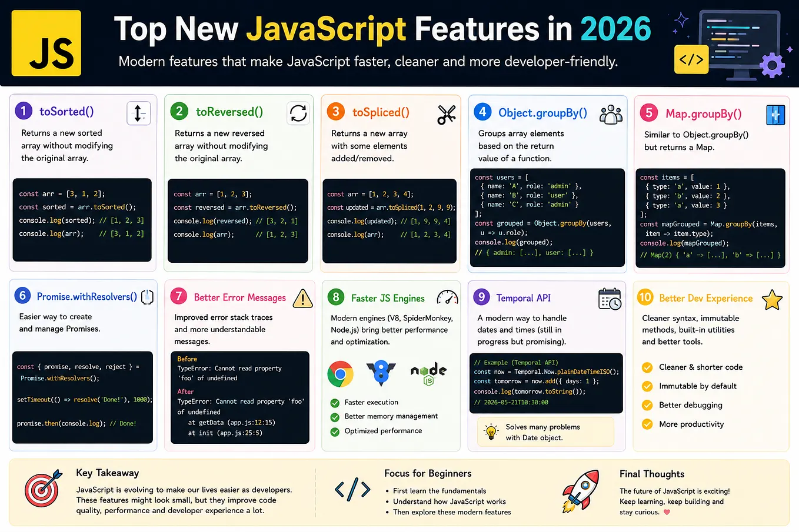Click 'Then explore these modern features' bullet
Screen dimensions: 799x532
[452, 512]
